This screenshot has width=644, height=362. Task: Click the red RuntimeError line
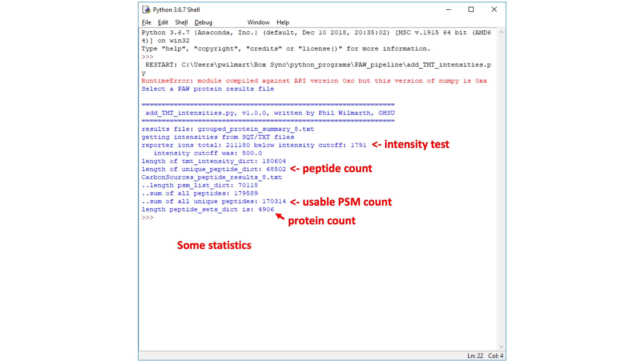coord(314,81)
